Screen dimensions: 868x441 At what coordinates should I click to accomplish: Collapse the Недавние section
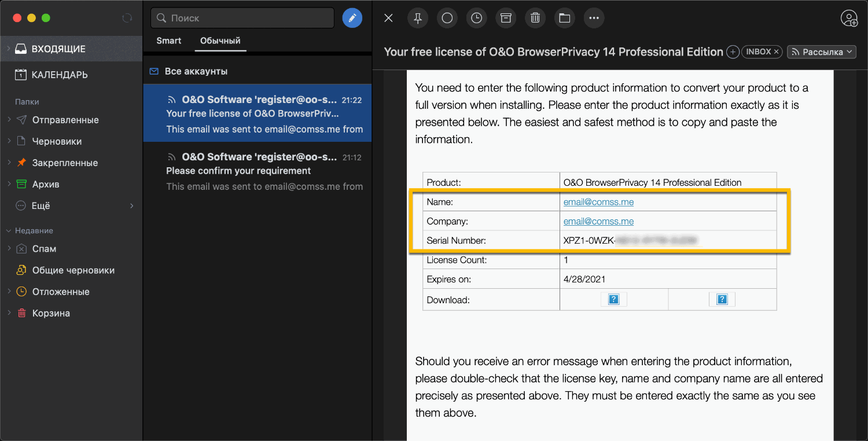tap(9, 231)
